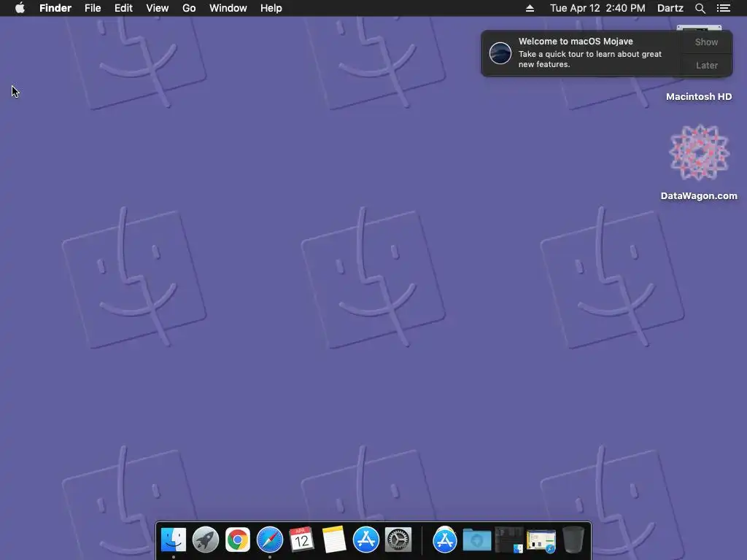Open the File menu
The image size is (747, 560).
(x=93, y=8)
